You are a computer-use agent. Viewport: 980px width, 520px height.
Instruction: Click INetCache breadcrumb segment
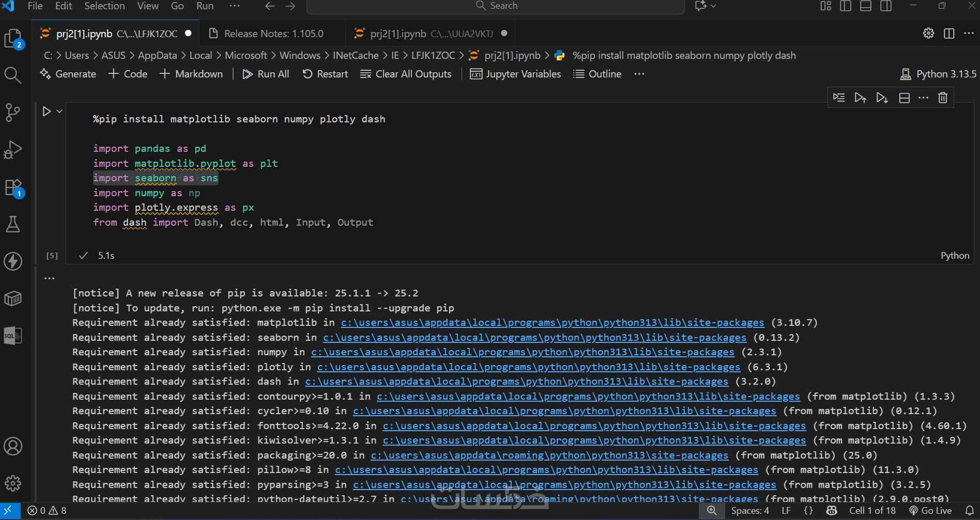point(356,55)
